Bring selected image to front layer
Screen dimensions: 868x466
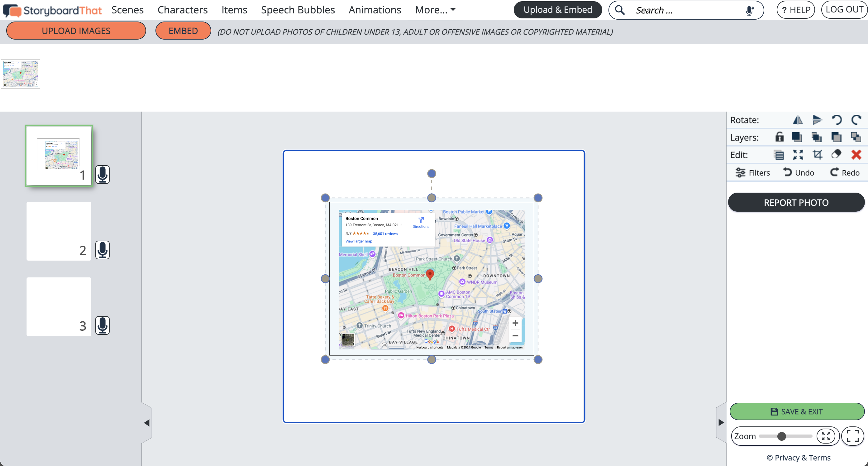pyautogui.click(x=797, y=137)
